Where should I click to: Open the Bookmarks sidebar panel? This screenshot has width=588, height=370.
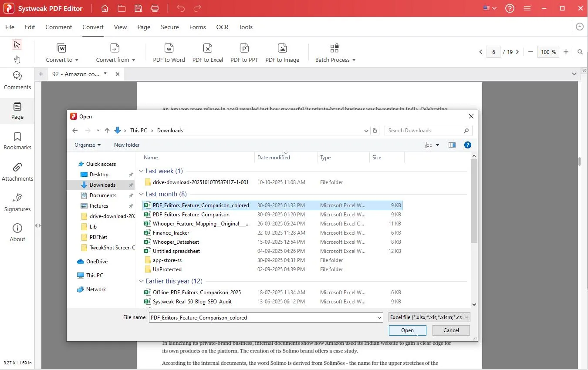[17, 141]
